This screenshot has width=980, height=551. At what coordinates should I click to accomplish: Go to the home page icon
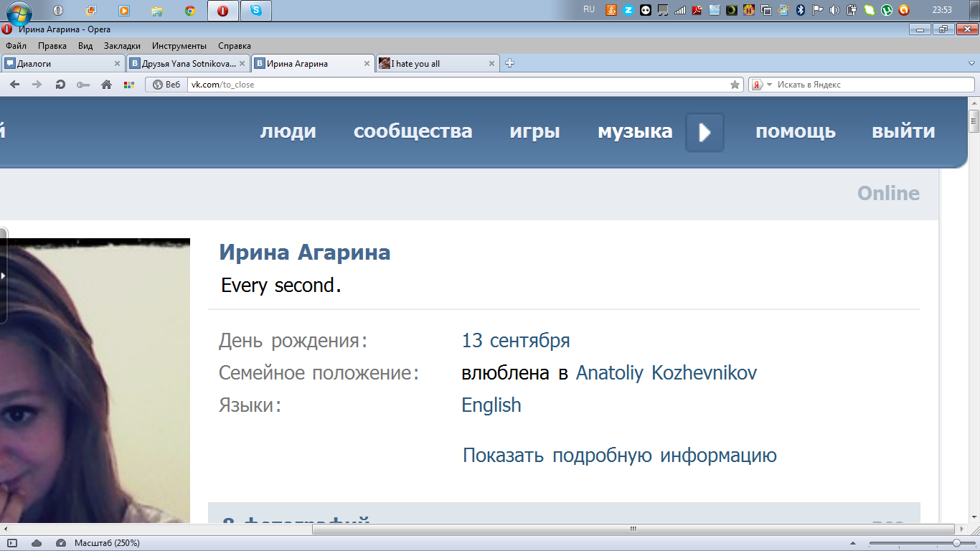pos(106,85)
